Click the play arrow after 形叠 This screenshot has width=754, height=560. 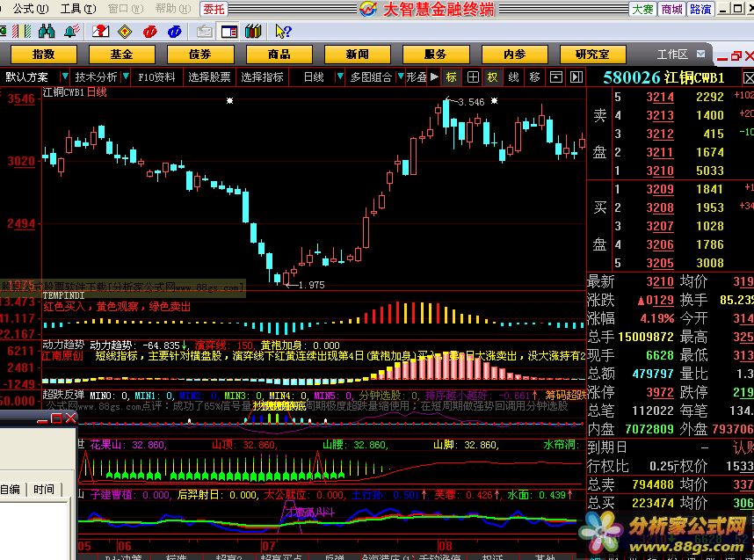tap(434, 77)
